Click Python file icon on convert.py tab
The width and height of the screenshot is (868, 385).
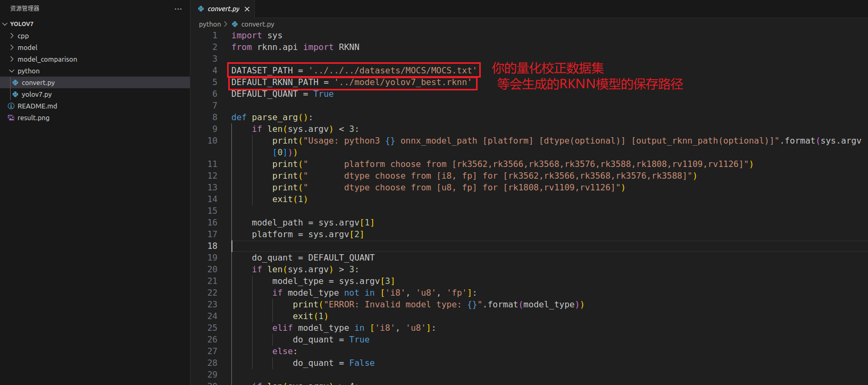(201, 9)
